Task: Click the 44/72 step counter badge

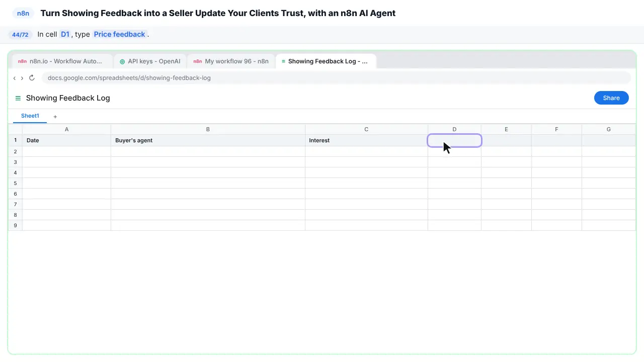Action: point(20,35)
